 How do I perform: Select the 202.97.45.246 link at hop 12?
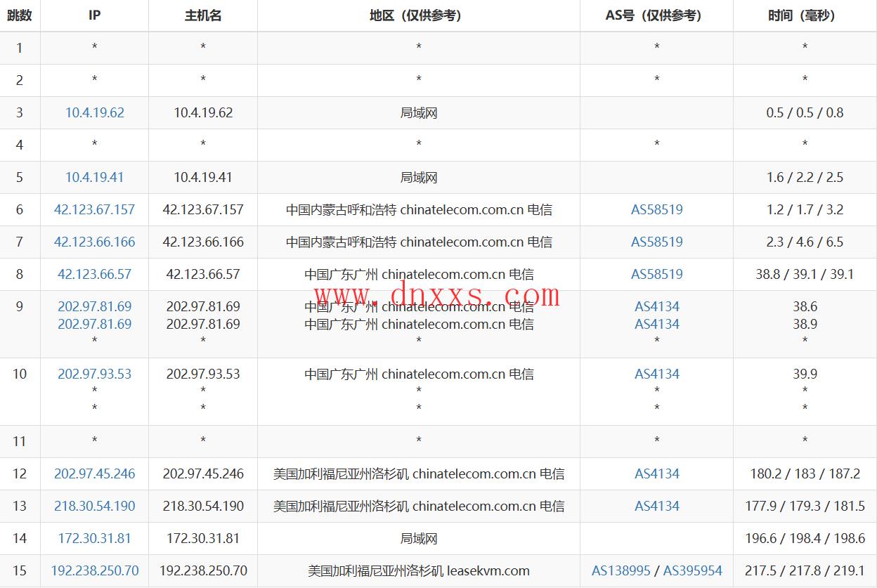(94, 474)
